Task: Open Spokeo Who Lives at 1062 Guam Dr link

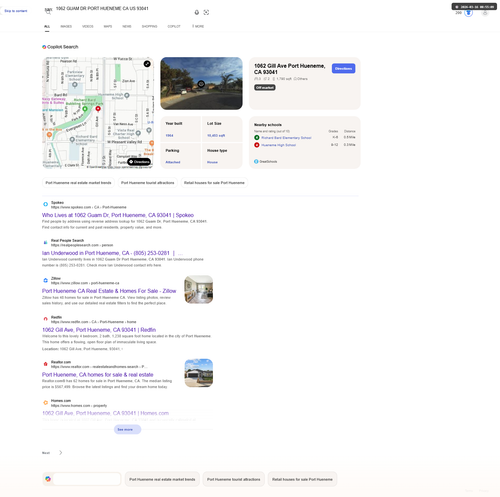Action: coord(118,215)
